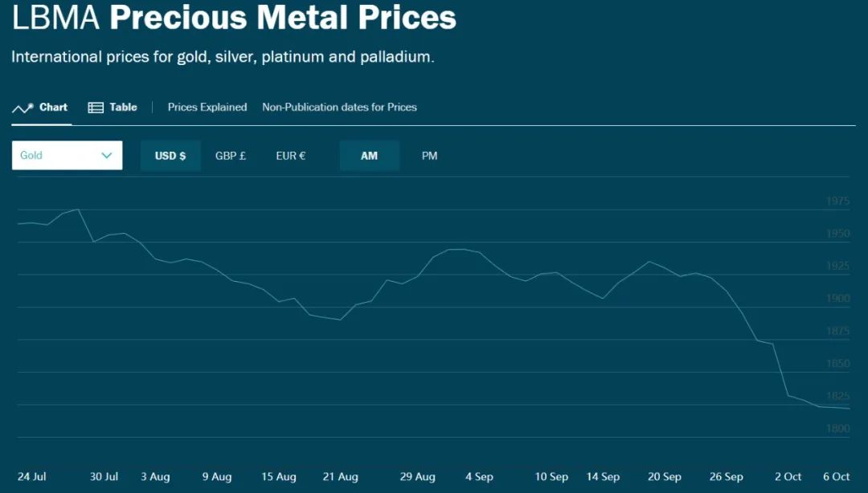The width and height of the screenshot is (868, 493).
Task: Select GBP £ currency
Action: tap(231, 156)
